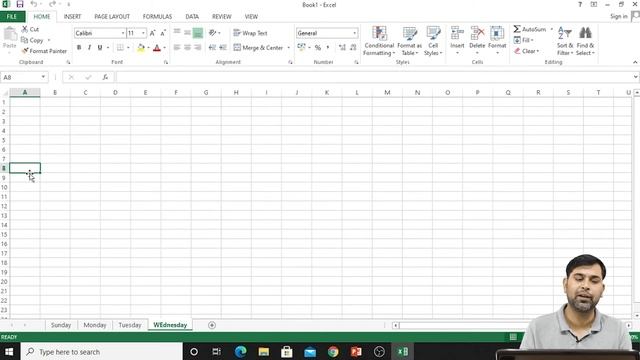Click Decrease Font Size icon
This screenshot has height=360, width=640.
(163, 33)
